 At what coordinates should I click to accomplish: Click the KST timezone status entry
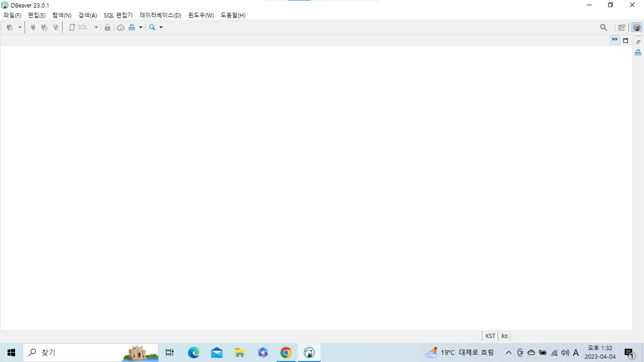click(490, 336)
